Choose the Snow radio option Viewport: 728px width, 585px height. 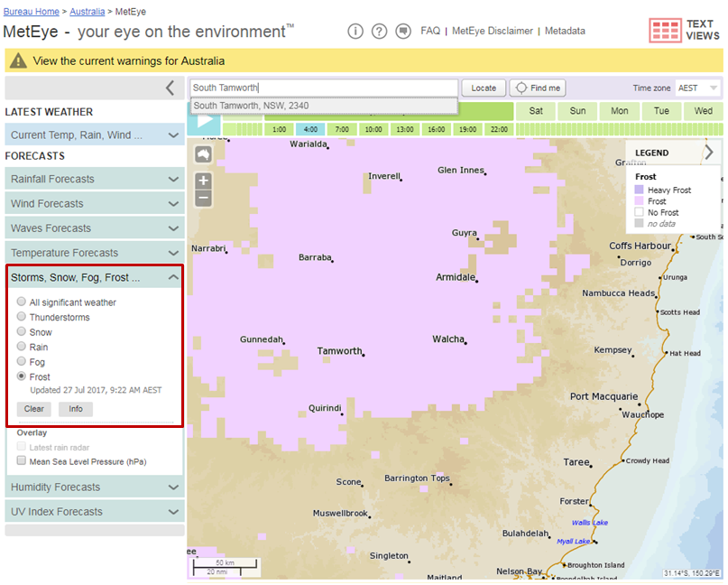click(22, 331)
